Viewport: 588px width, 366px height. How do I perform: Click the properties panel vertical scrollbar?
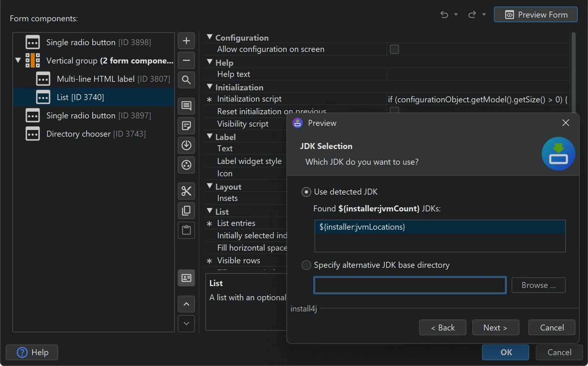[x=573, y=72]
